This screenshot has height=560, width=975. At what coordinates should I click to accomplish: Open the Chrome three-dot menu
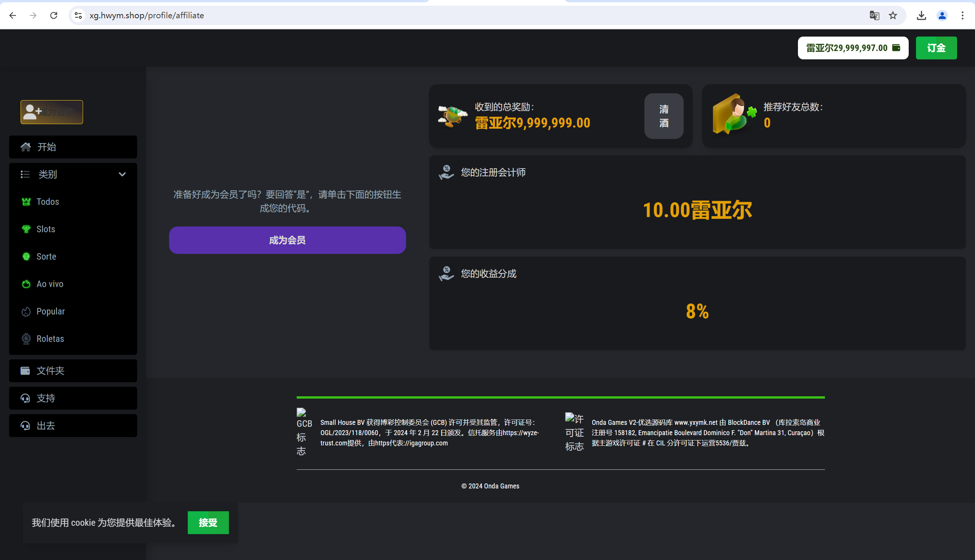click(962, 15)
